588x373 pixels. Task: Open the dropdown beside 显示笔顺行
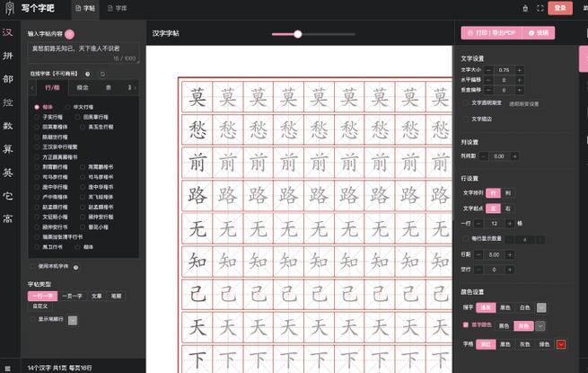pyautogui.click(x=73, y=320)
